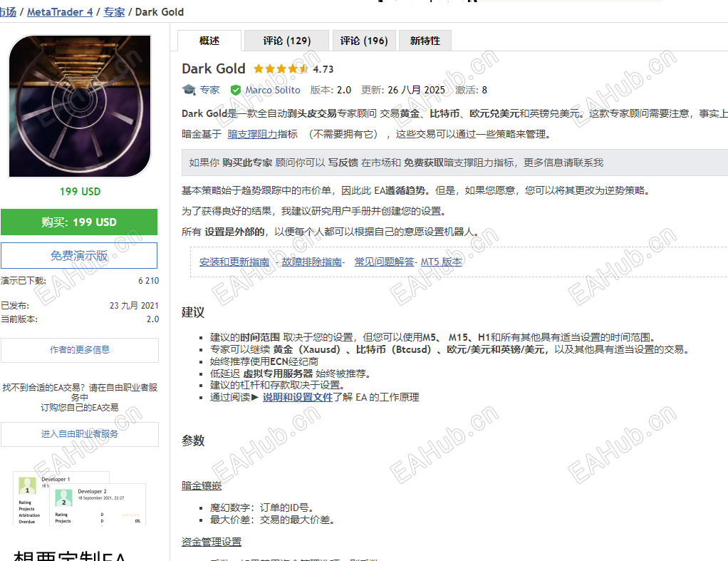Click the green 购买: 199 USD button
The height and width of the screenshot is (561, 728).
pos(79,222)
